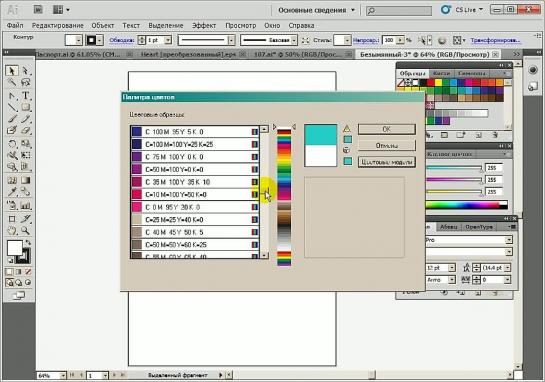545x382 pixels.
Task: Click the Rotate tool icon
Action: click(12, 143)
